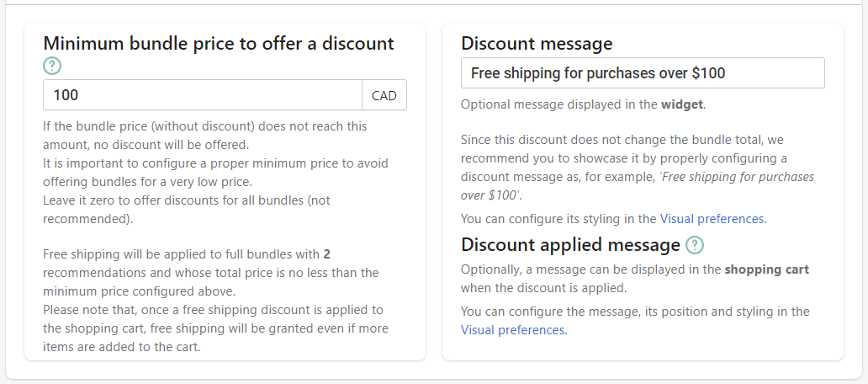868x384 pixels.
Task: Click the Leave it zero to offer discounts sentence
Action: pos(187,209)
